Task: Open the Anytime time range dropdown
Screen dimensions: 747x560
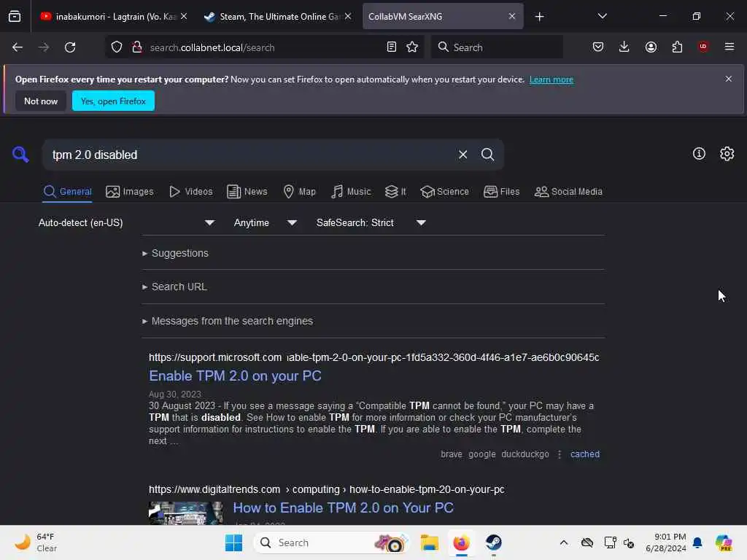Action: click(x=265, y=222)
